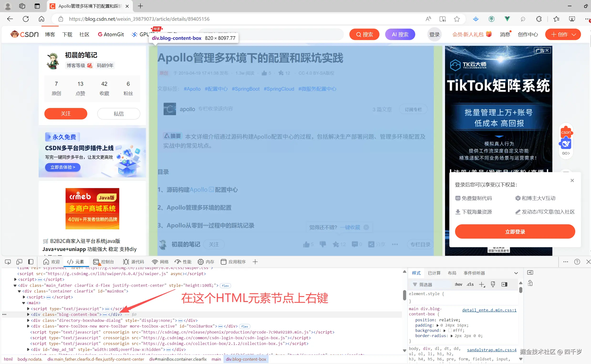Image resolution: width=591 pixels, height=364 pixels.
Task: Toggle the :hov pseudo-class state editor
Action: [459, 284]
